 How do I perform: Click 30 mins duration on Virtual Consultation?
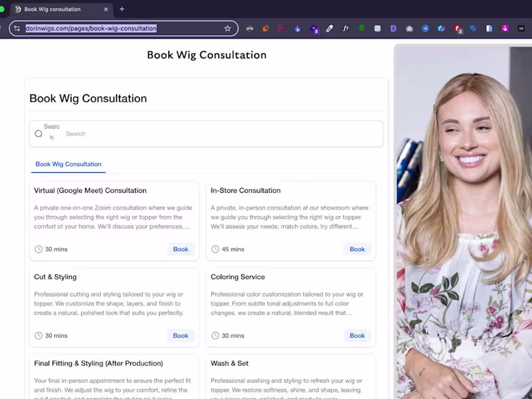(x=57, y=249)
